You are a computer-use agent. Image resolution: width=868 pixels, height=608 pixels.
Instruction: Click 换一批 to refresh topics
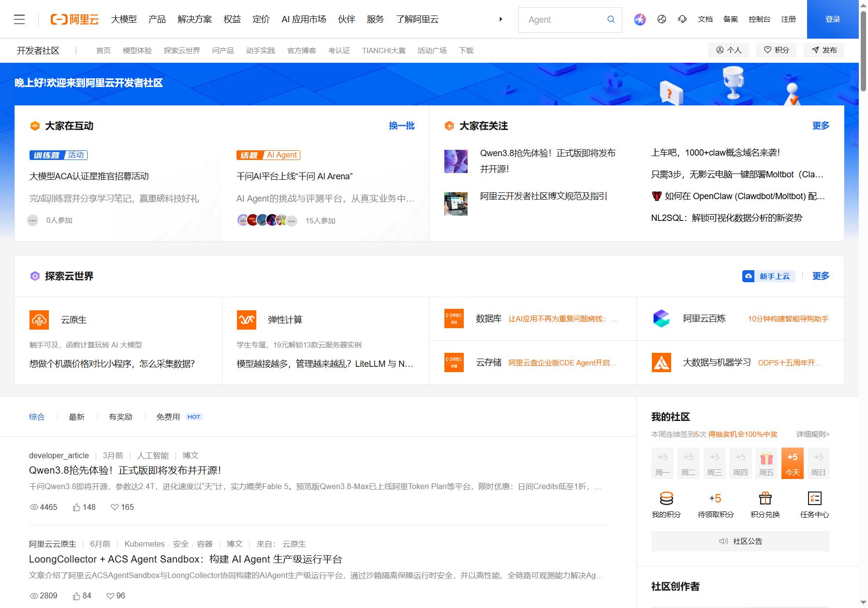tap(402, 126)
